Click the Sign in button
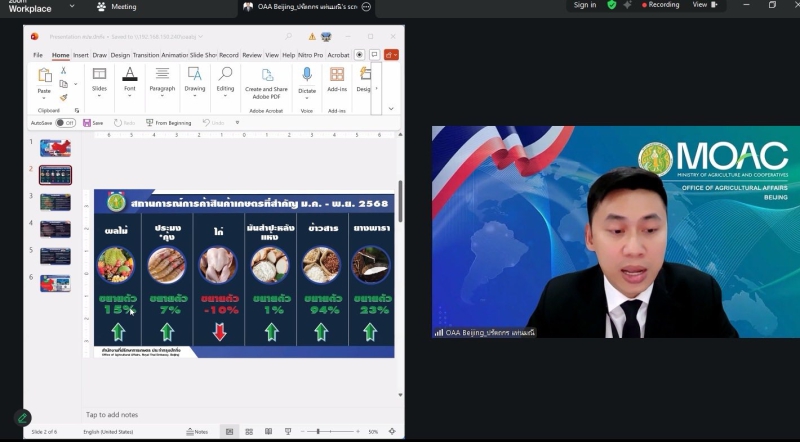 (585, 5)
